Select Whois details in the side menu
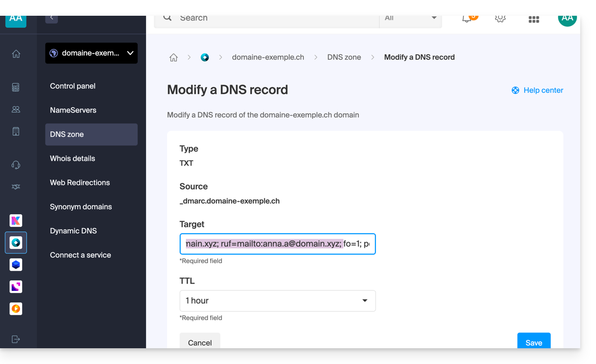 click(x=72, y=158)
